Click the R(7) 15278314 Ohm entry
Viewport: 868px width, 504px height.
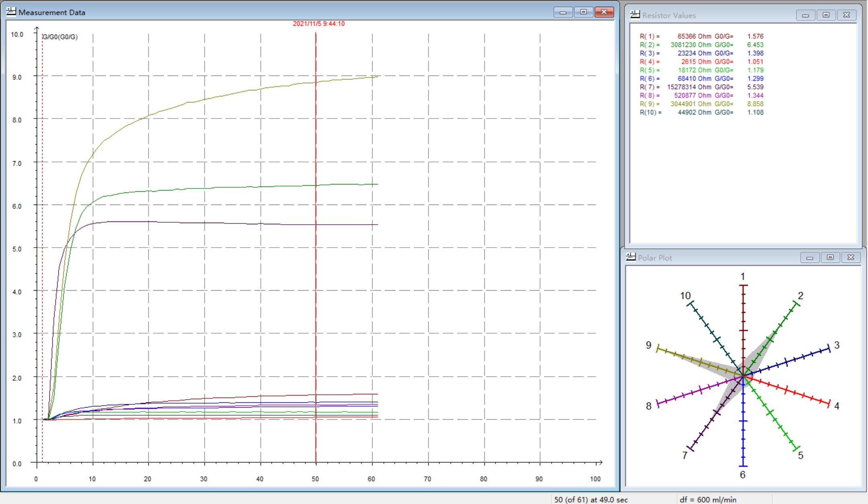689,87
